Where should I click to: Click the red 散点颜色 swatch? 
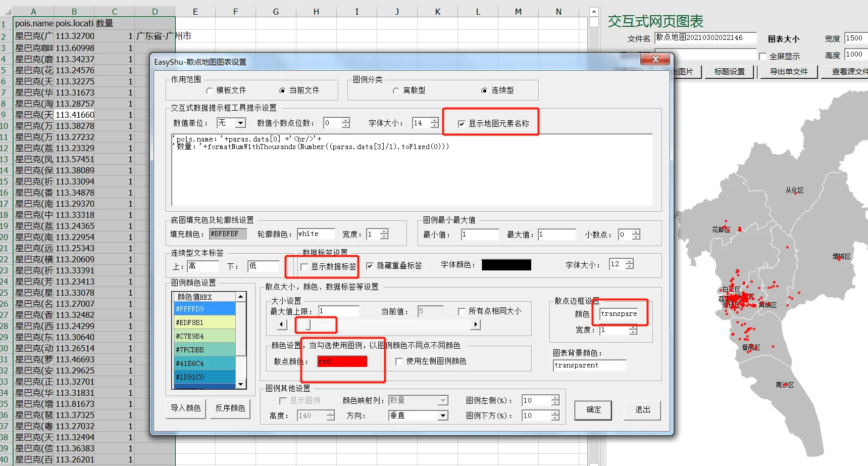(x=342, y=361)
